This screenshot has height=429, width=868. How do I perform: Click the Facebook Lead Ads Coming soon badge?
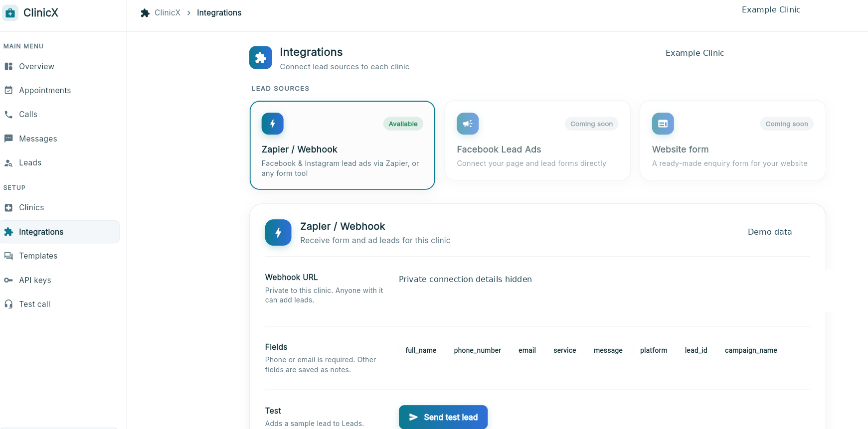click(591, 124)
